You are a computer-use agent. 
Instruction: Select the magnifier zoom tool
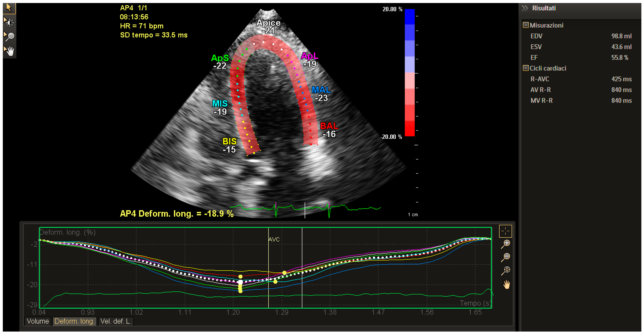coord(9,37)
